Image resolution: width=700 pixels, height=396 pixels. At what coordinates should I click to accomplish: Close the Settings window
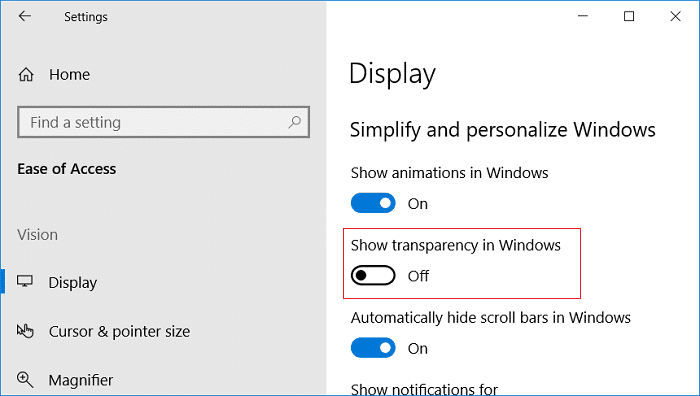[x=675, y=17]
